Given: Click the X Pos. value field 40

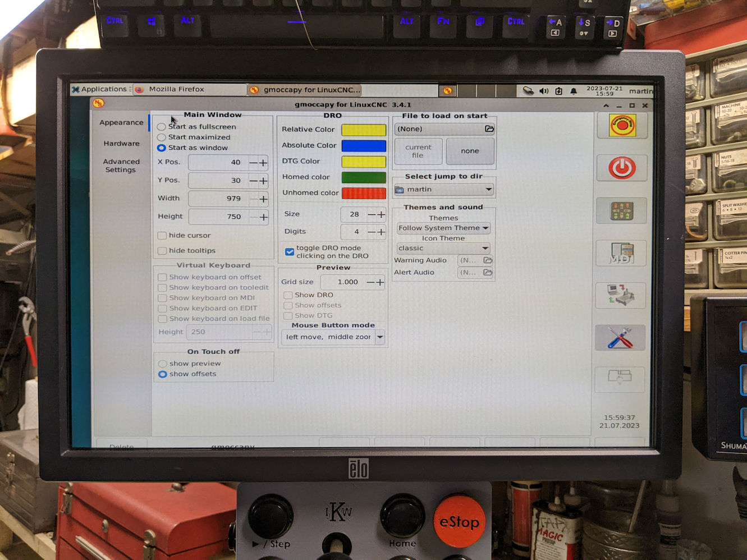Looking at the screenshot, I should (x=218, y=163).
